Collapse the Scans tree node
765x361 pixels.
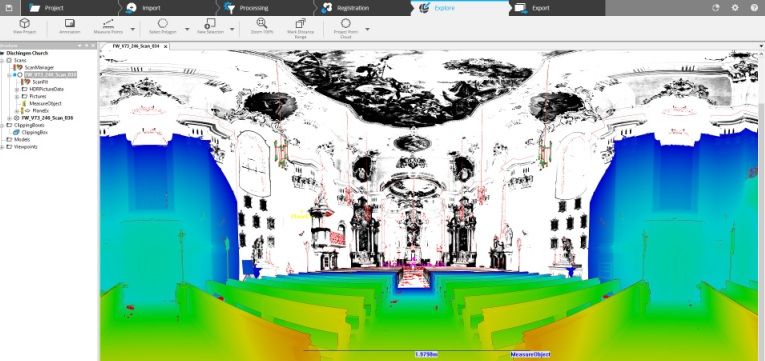pos(2,60)
